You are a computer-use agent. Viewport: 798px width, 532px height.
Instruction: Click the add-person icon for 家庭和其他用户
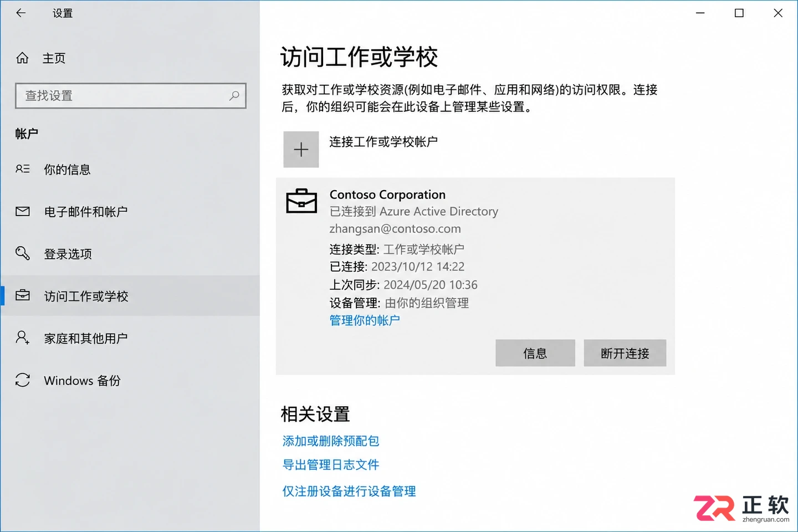[23, 337]
